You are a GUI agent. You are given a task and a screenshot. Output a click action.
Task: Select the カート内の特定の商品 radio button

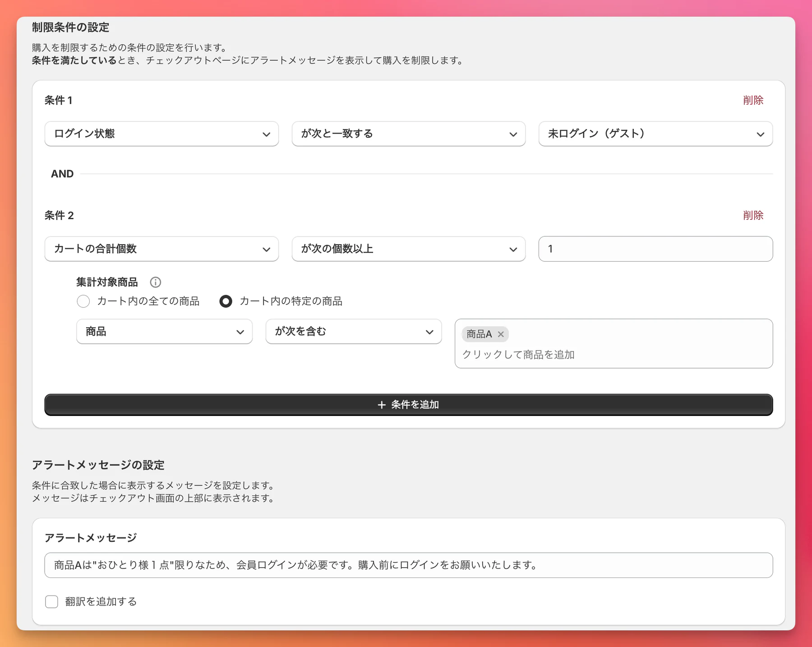(x=226, y=301)
